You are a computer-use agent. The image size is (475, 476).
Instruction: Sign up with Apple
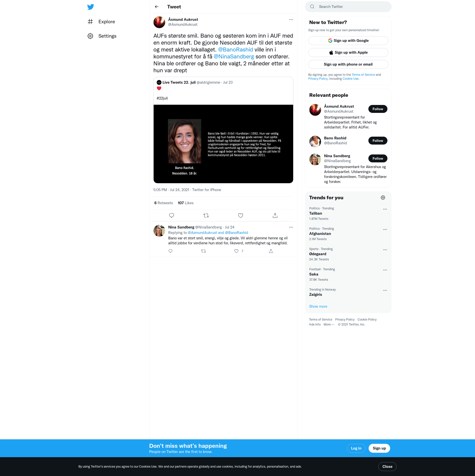point(348,52)
